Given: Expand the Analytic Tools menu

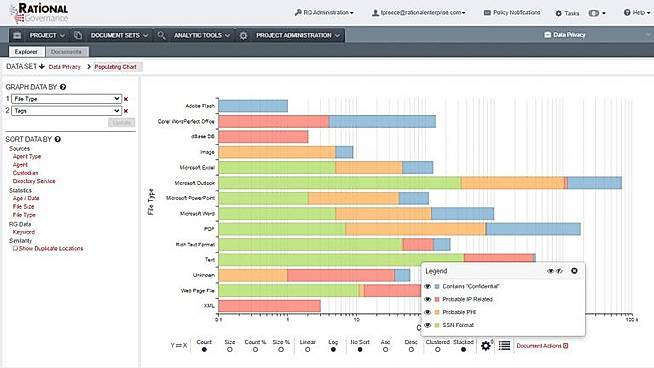Looking at the screenshot, I should [x=202, y=35].
